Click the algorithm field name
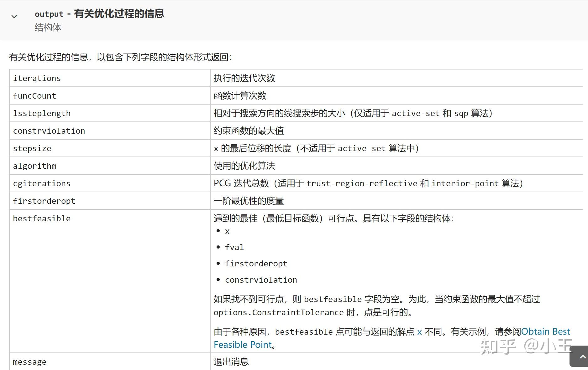The width and height of the screenshot is (588, 370). [x=35, y=166]
